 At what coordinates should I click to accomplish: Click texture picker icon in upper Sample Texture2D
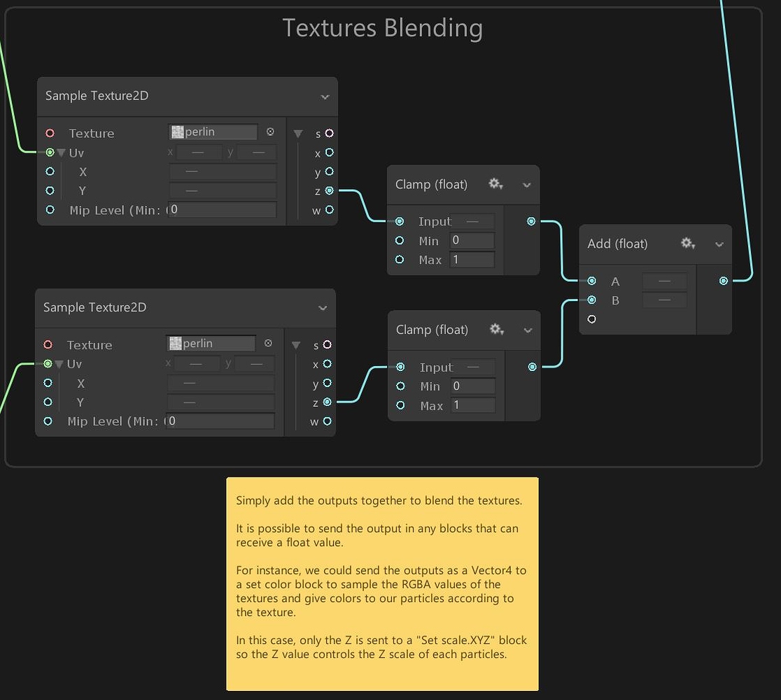coord(270,132)
